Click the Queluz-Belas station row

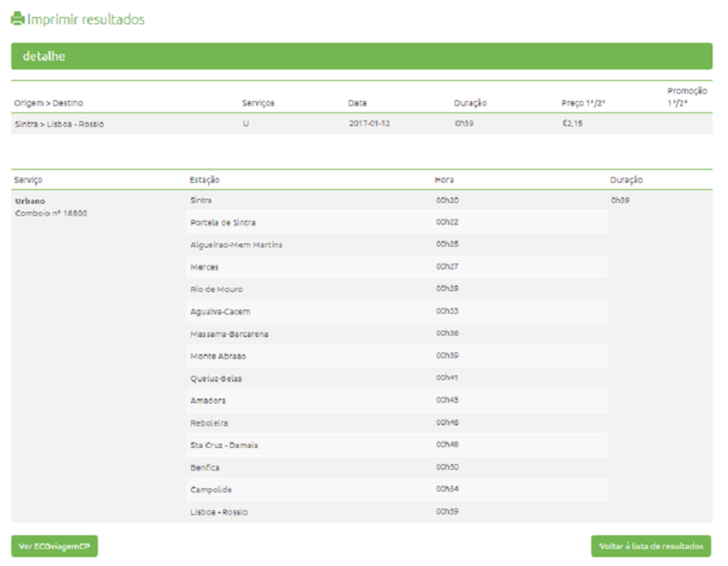pyautogui.click(x=216, y=379)
